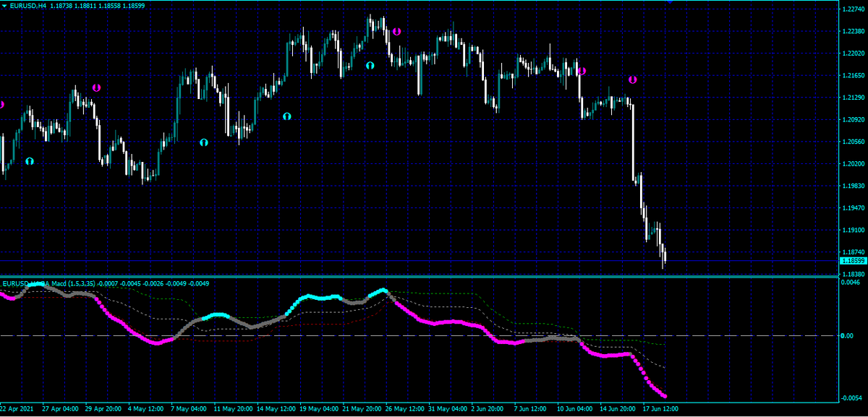Click the 27 Apr 04:00 time label

[61, 409]
